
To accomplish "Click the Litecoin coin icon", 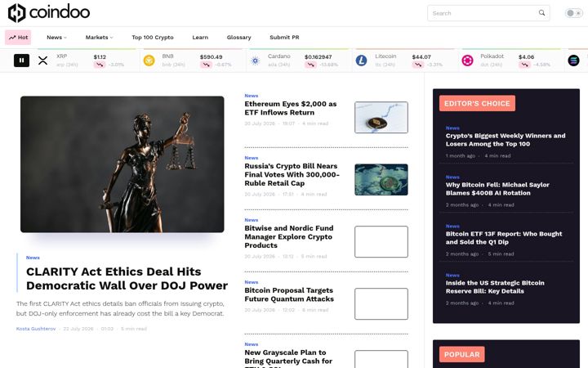I will pyautogui.click(x=361, y=60).
